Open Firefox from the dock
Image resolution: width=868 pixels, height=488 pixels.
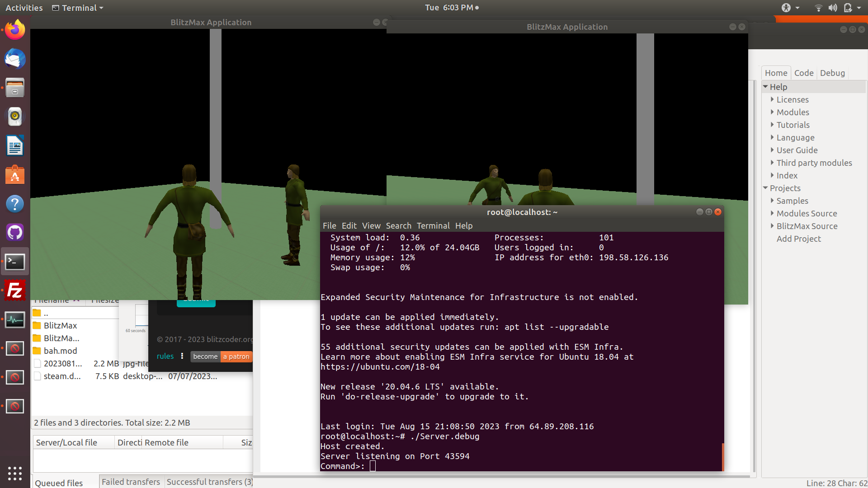(x=15, y=30)
